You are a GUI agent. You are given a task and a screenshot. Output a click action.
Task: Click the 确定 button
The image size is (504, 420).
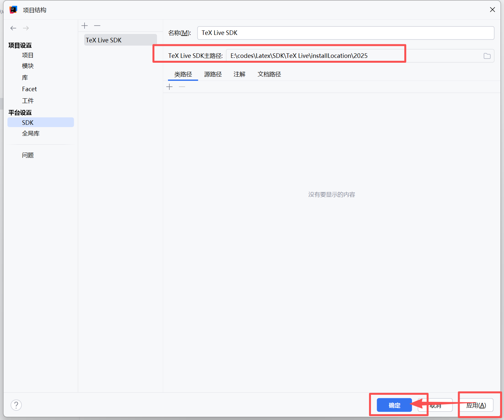[x=394, y=405]
